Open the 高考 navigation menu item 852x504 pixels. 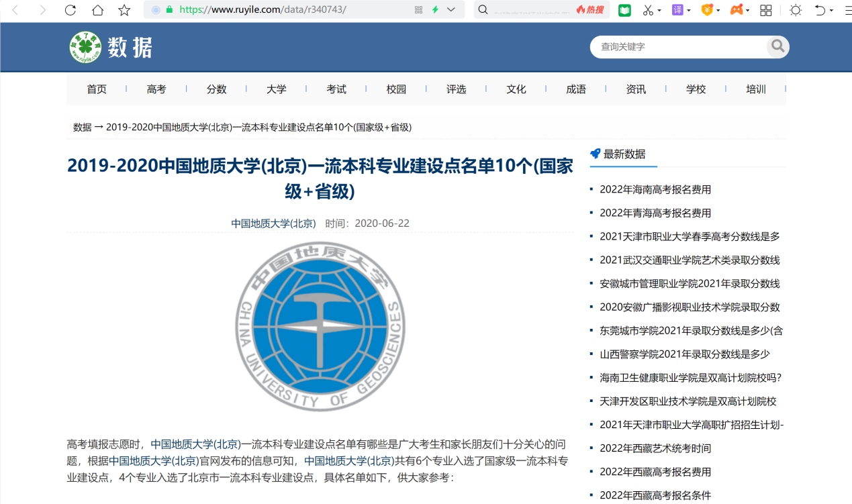click(156, 89)
